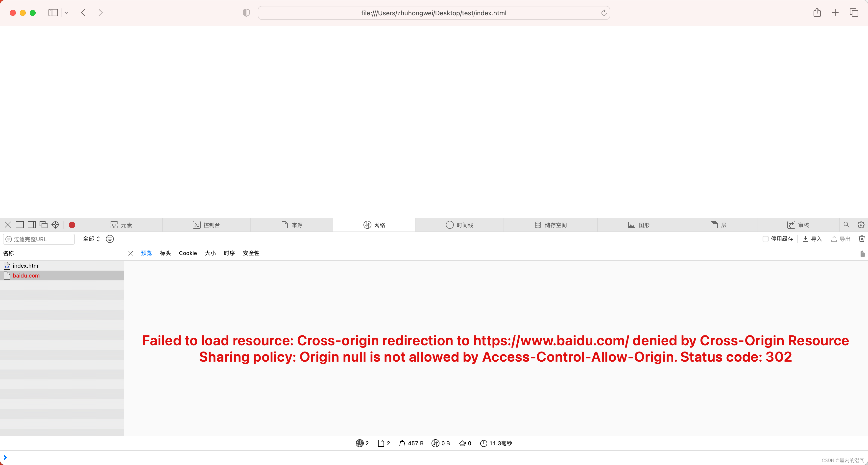Reload page using address bar icon
Image resolution: width=868 pixels, height=465 pixels.
click(x=604, y=13)
